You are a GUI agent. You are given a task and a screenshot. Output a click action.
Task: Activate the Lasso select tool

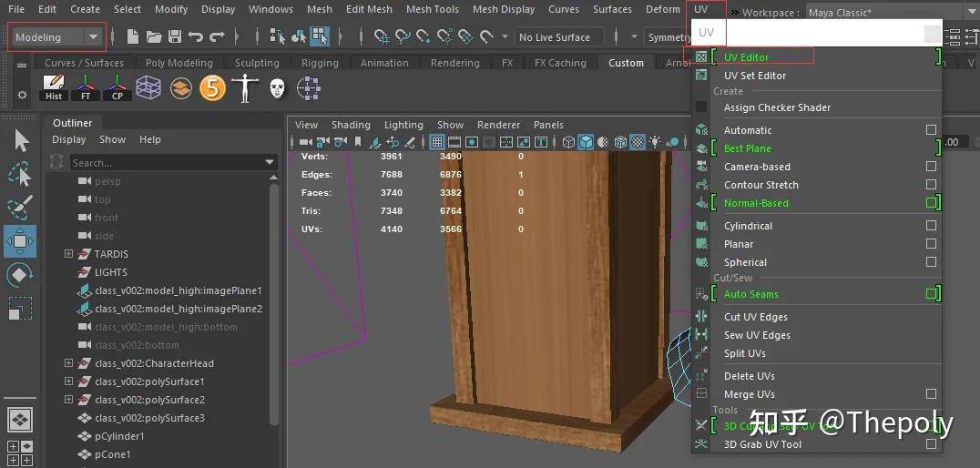(20, 174)
